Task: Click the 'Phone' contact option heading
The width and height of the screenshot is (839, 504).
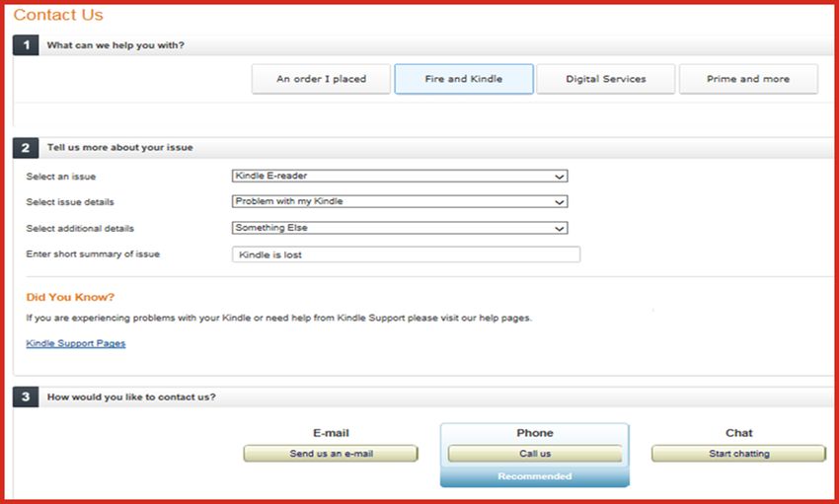Action: tap(535, 433)
